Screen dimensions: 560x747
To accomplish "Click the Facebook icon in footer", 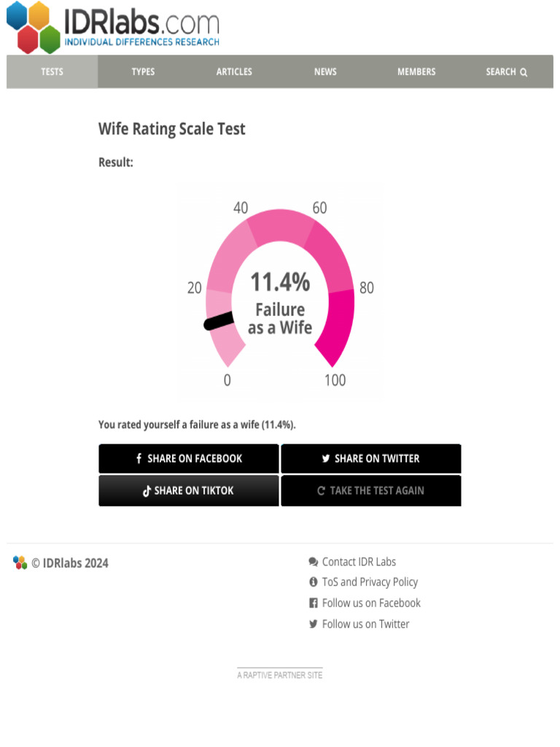I will coord(314,603).
